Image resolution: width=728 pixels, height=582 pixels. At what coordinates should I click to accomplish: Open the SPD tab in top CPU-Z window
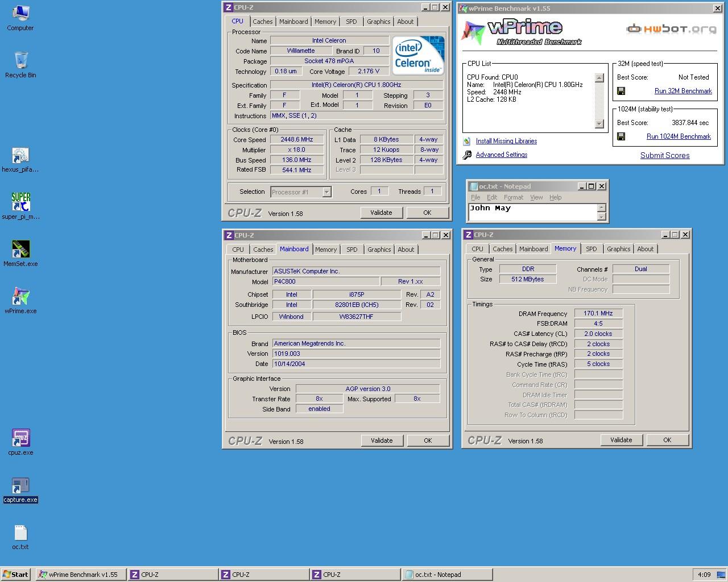351,22
